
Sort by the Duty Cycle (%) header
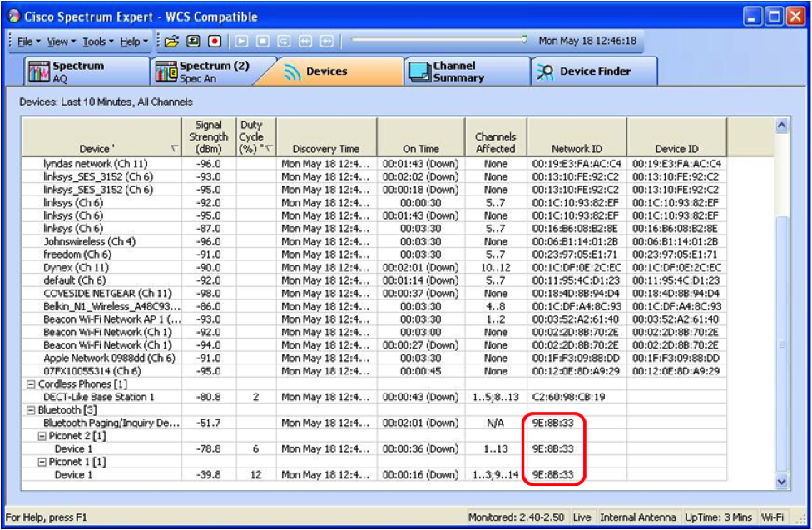click(255, 137)
